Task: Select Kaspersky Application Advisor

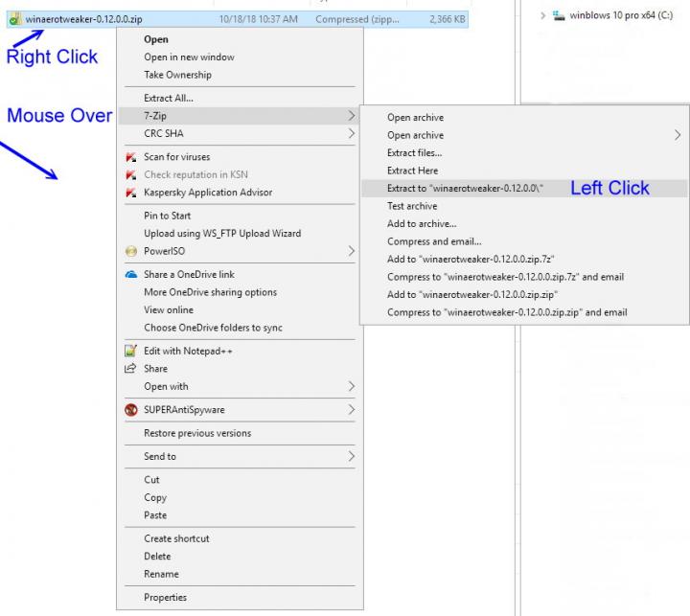Action: [x=208, y=193]
